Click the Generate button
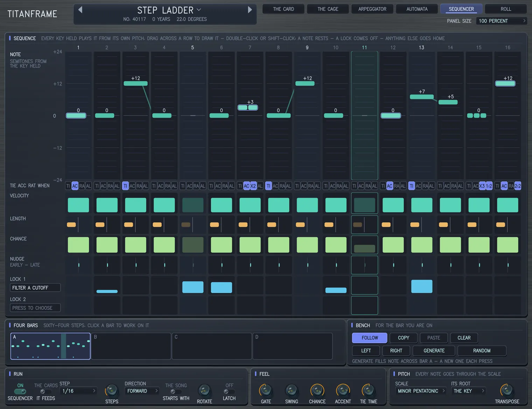This screenshot has height=409, width=532. (434, 351)
